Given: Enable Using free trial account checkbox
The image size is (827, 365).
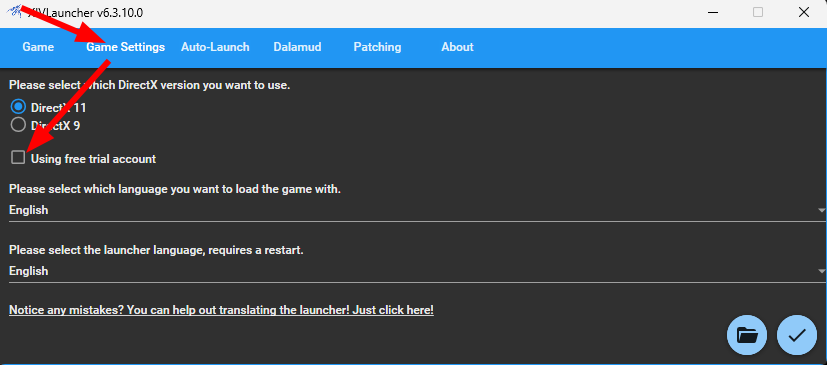Looking at the screenshot, I should pos(18,158).
